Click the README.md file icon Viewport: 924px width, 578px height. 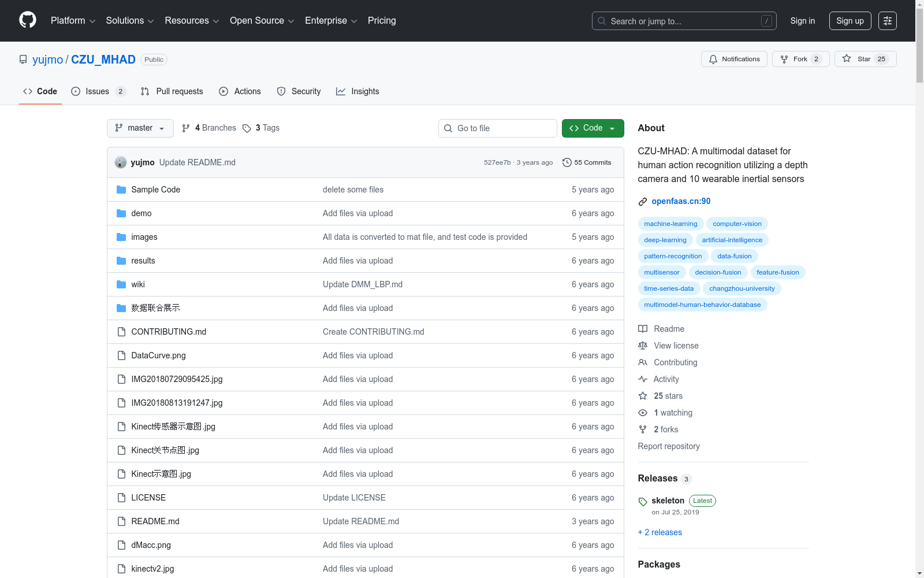click(x=121, y=521)
